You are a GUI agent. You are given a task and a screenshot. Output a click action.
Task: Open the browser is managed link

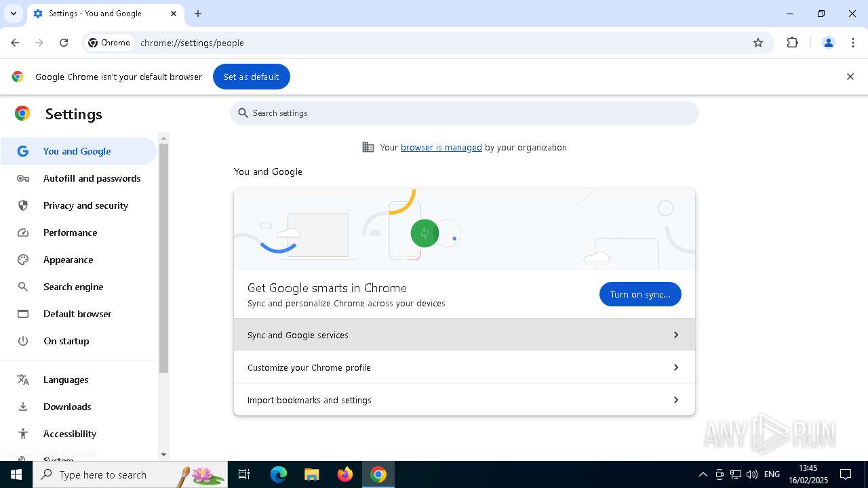coord(441,147)
